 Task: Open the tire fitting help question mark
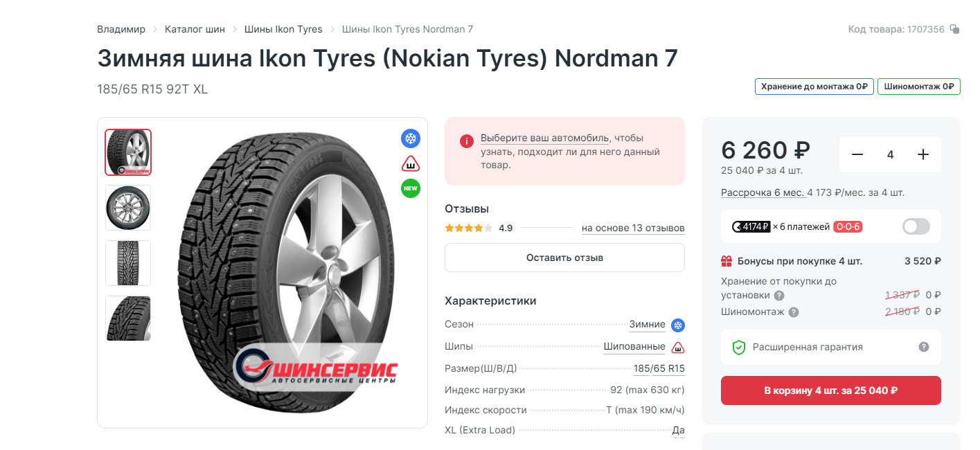pos(794,312)
